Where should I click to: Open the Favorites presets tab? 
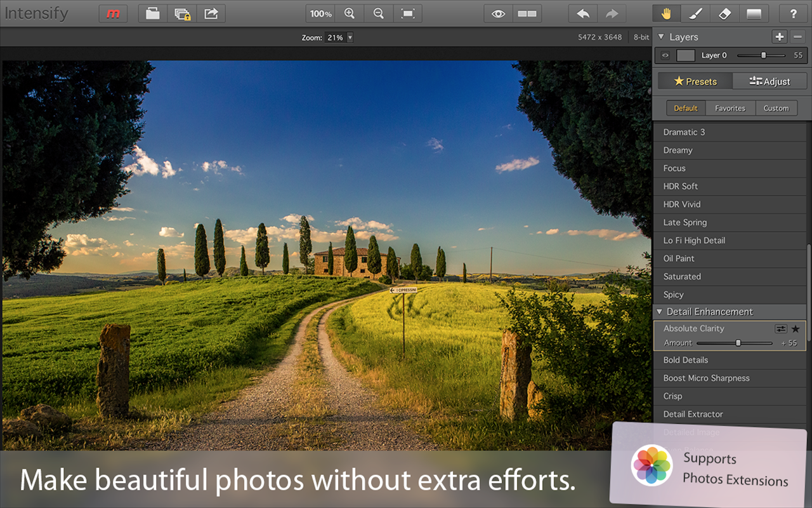tap(730, 108)
